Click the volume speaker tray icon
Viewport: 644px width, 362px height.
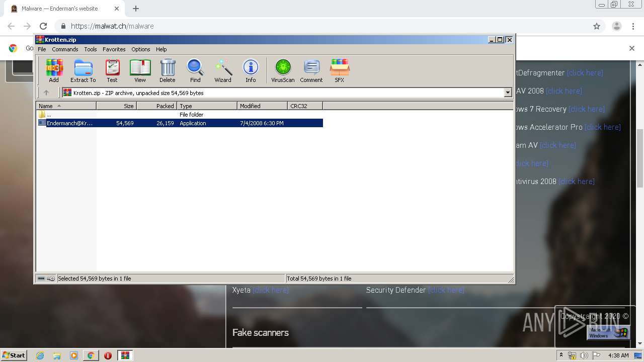point(584,355)
